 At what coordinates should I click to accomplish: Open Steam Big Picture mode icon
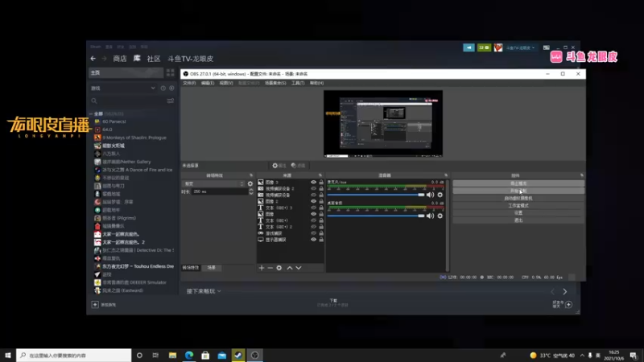pyautogui.click(x=547, y=47)
